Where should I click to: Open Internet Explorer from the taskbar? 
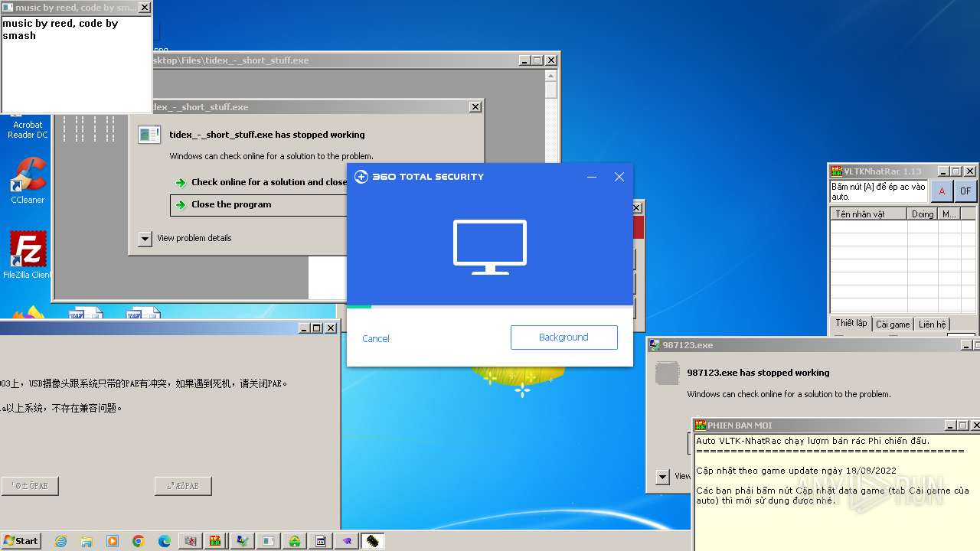pos(60,541)
